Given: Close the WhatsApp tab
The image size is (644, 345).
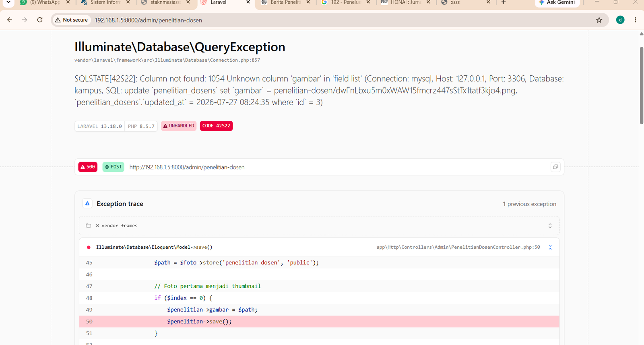Looking at the screenshot, I should click(68, 2).
